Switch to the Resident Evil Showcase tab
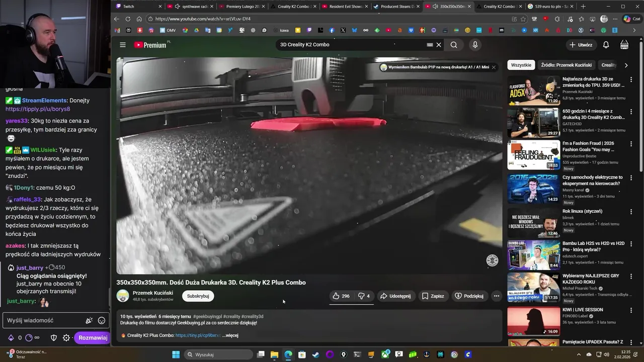The image size is (644, 362). tap(345, 7)
